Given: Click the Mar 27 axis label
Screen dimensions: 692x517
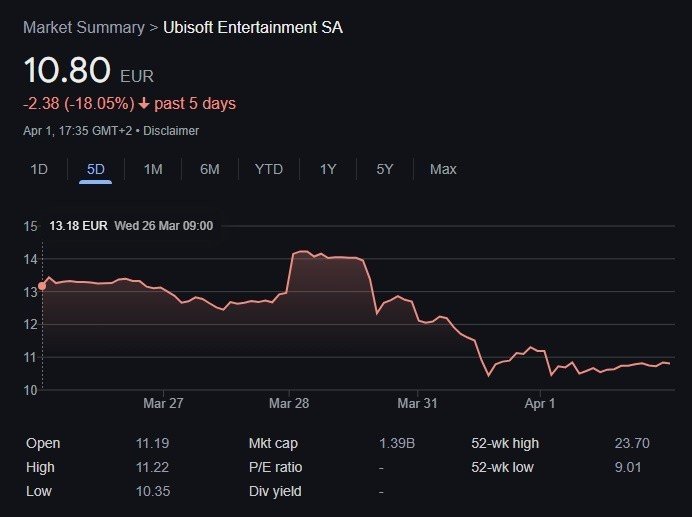Looking at the screenshot, I should pos(163,403).
